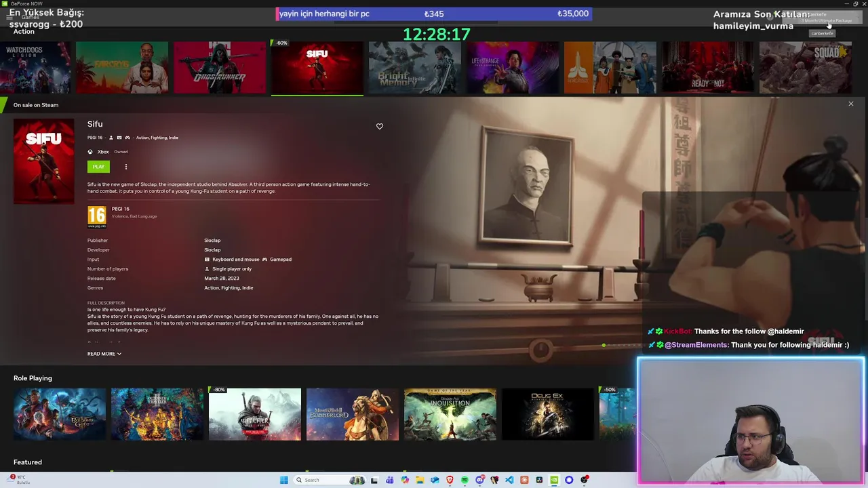Open the GeForce NOW hamburger menu
Image resolution: width=868 pixels, height=488 pixels.
tap(9, 17)
